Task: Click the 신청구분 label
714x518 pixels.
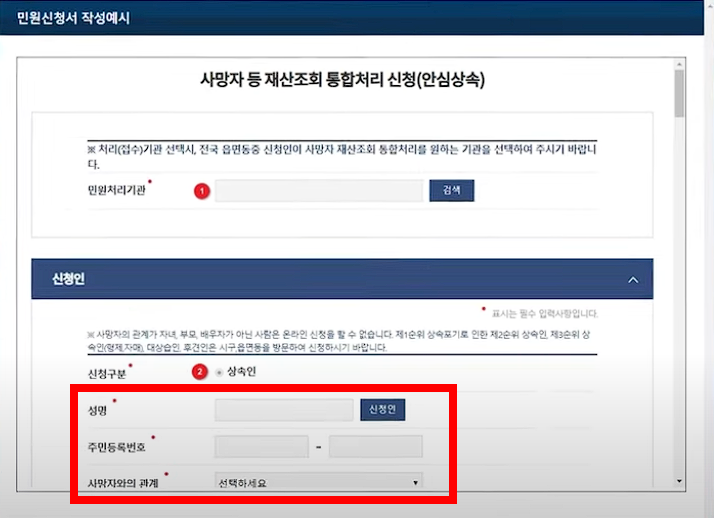Action: pos(107,374)
